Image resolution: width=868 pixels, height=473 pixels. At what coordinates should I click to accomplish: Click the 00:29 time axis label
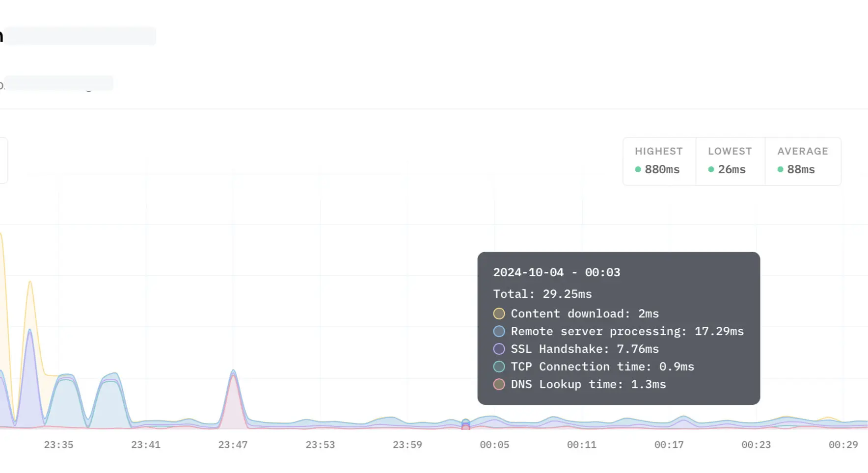point(843,445)
